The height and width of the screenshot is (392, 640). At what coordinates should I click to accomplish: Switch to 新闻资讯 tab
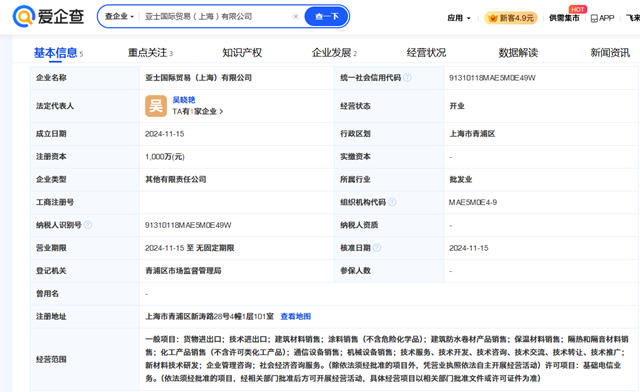610,53
